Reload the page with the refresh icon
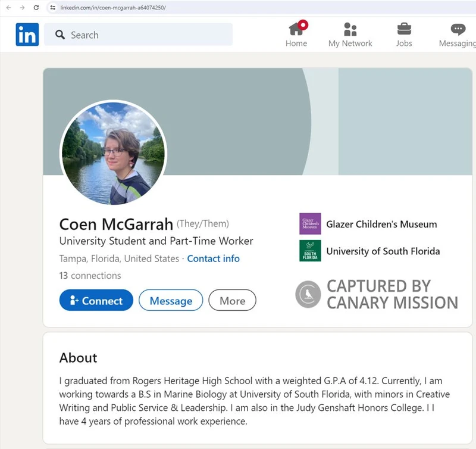476x449 pixels. [36, 8]
